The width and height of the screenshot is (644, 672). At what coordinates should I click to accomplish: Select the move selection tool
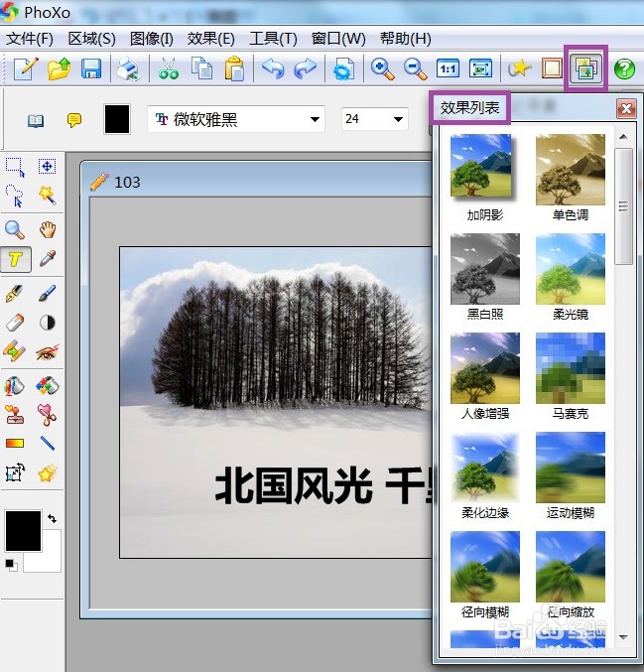(x=47, y=167)
